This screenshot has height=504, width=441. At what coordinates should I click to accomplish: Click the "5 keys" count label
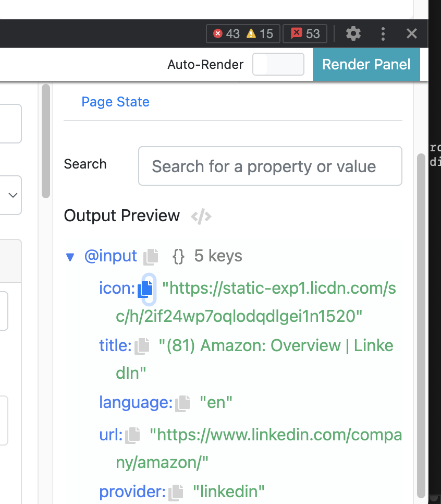[x=218, y=256]
